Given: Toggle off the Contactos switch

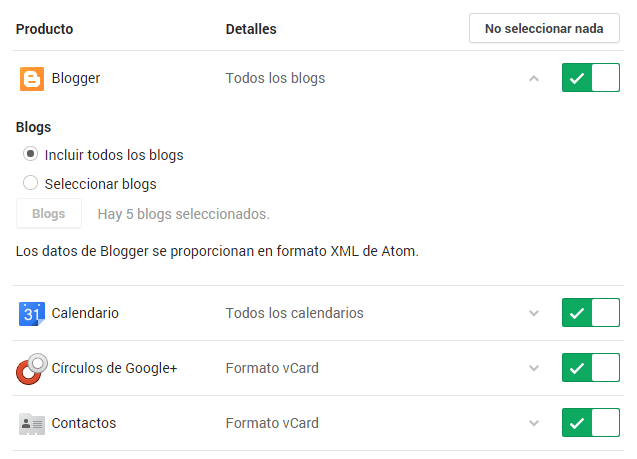Looking at the screenshot, I should coord(591,423).
